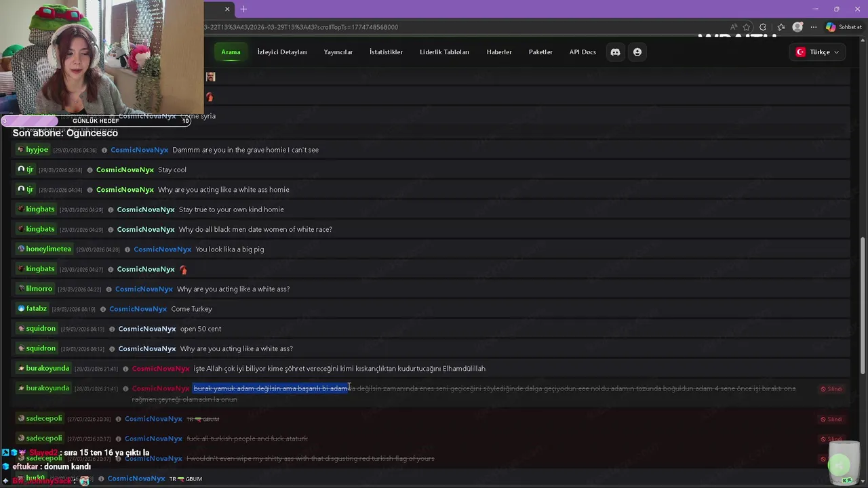This screenshot has width=868, height=488.
Task: Switch to the Arama tab
Action: tap(231, 52)
